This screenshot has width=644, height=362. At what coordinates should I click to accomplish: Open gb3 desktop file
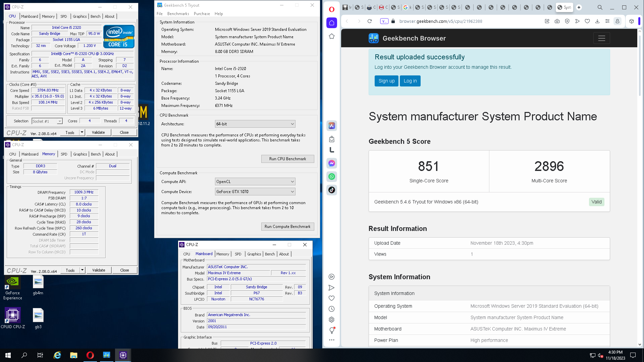pos(38,318)
